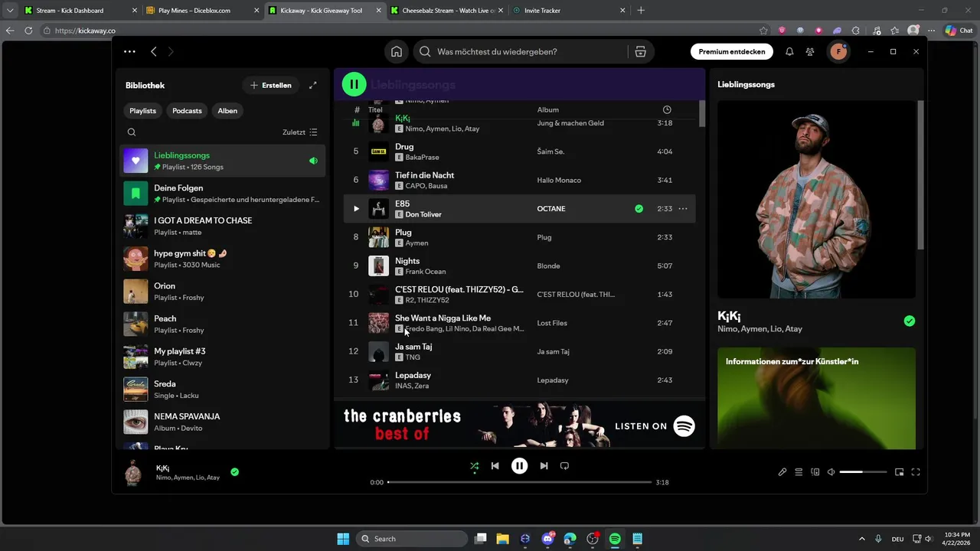Open Spotify from the Windows taskbar

click(x=615, y=539)
